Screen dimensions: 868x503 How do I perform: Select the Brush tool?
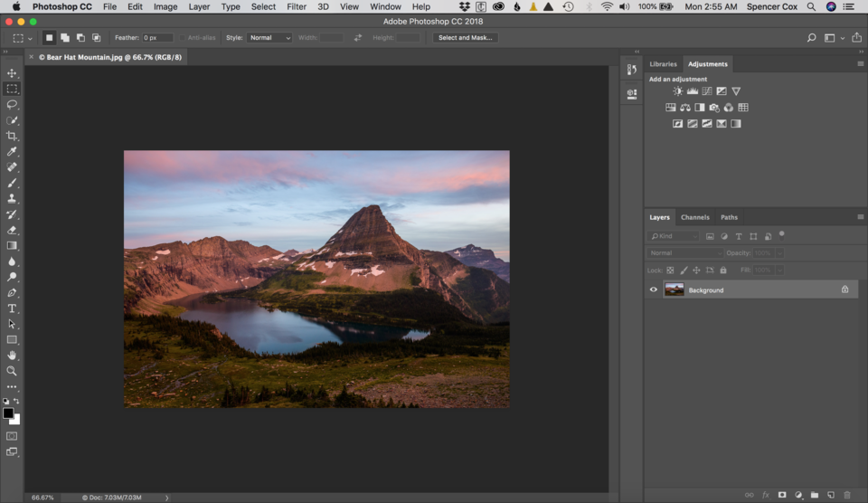coord(12,183)
